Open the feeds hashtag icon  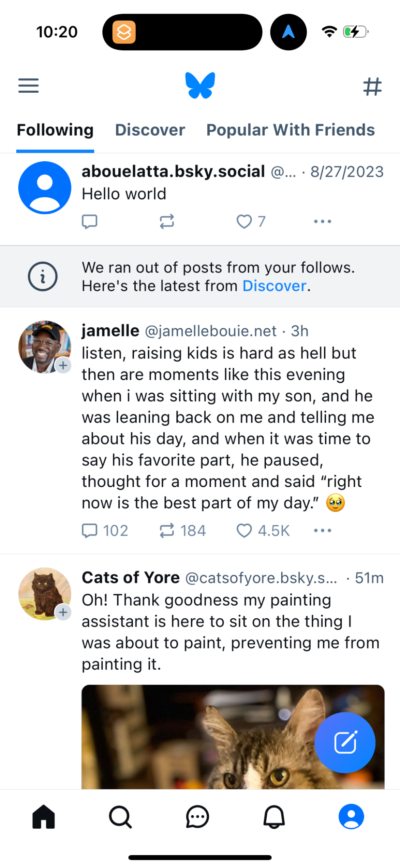(x=372, y=86)
